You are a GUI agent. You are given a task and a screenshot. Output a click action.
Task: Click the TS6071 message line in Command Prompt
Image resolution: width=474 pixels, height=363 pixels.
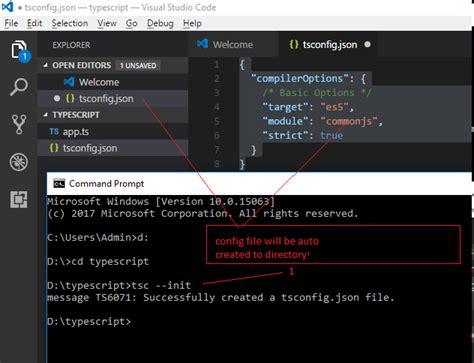(221, 297)
